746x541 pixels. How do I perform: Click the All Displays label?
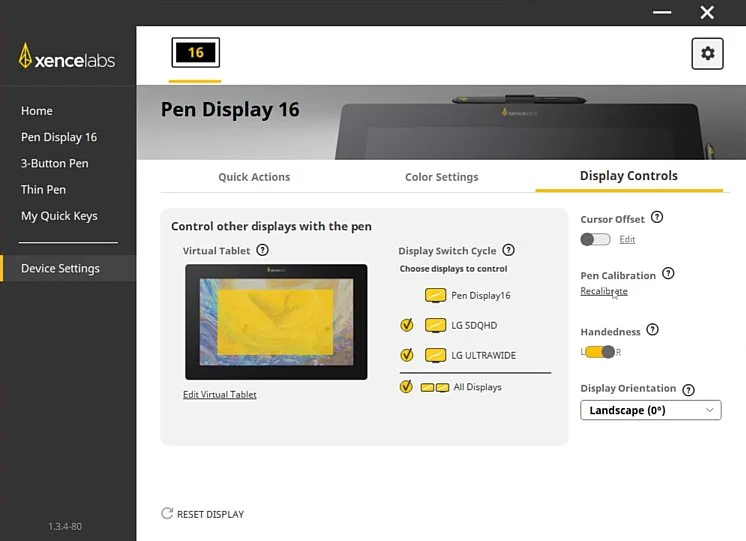pyautogui.click(x=477, y=387)
